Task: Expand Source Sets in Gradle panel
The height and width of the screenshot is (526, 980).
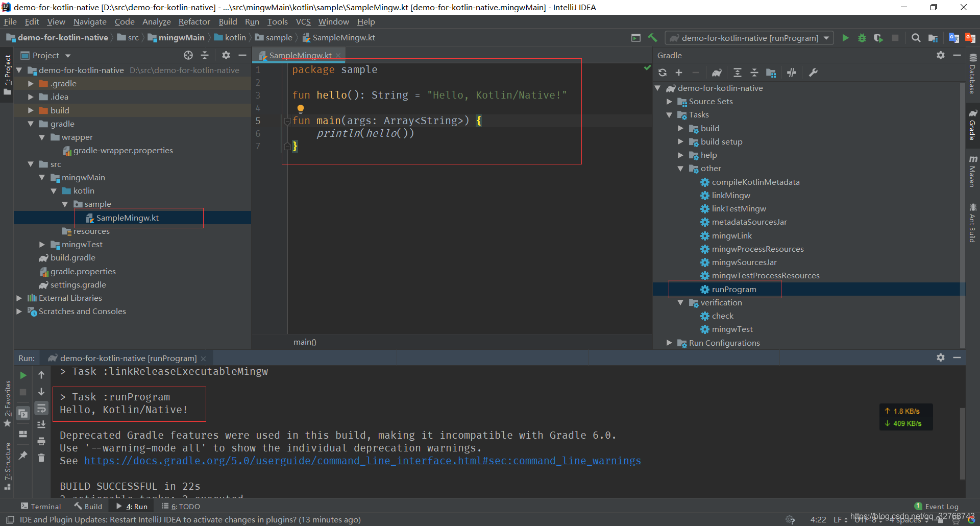Action: 669,101
